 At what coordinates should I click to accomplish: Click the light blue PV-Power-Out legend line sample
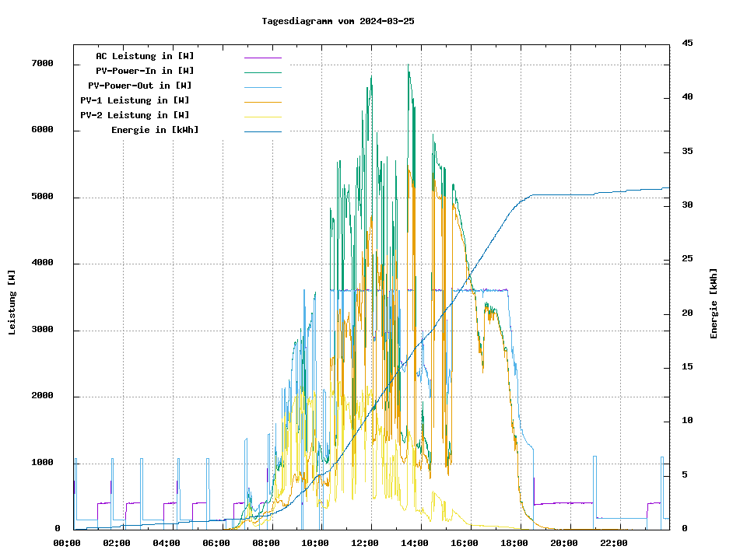click(x=262, y=86)
